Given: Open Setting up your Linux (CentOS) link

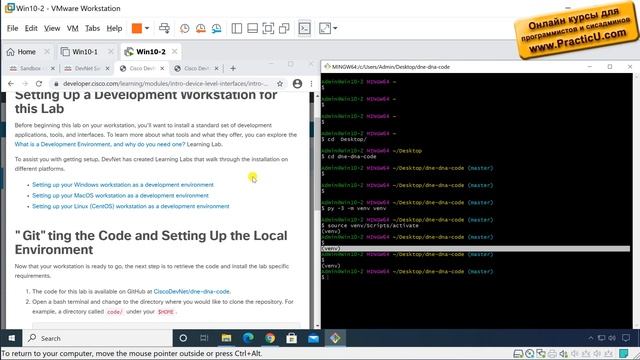Looking at the screenshot, I should 131,206.
